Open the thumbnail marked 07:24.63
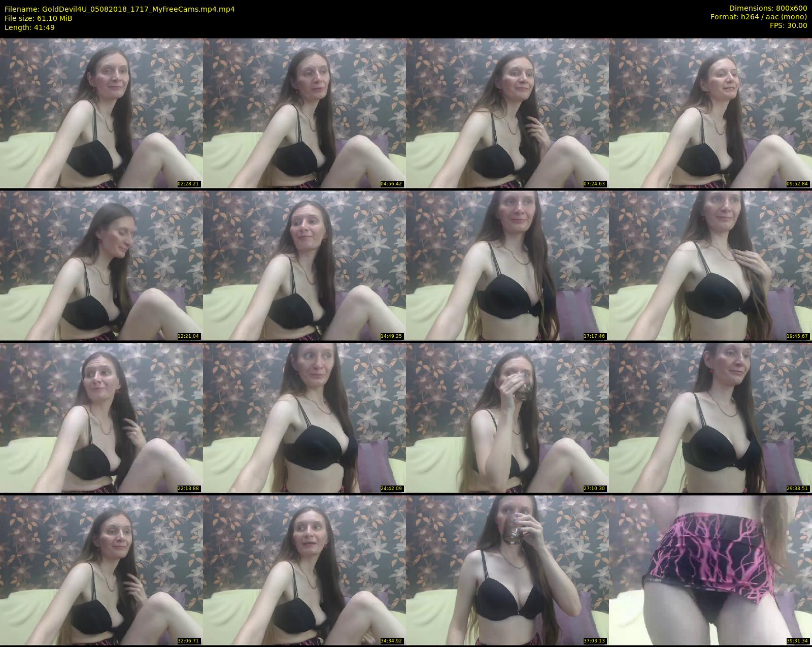Screen dimensions: 812x647 tap(507, 113)
